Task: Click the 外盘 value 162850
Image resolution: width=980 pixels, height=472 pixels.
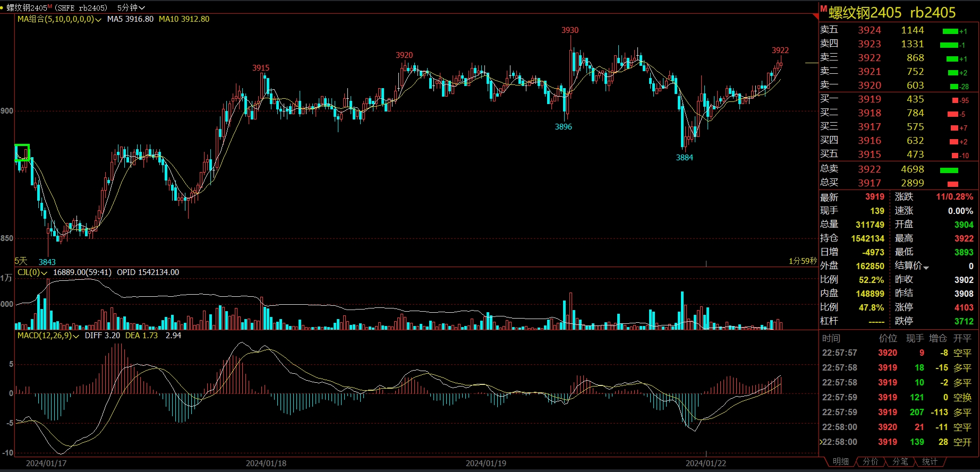Action: (x=870, y=267)
